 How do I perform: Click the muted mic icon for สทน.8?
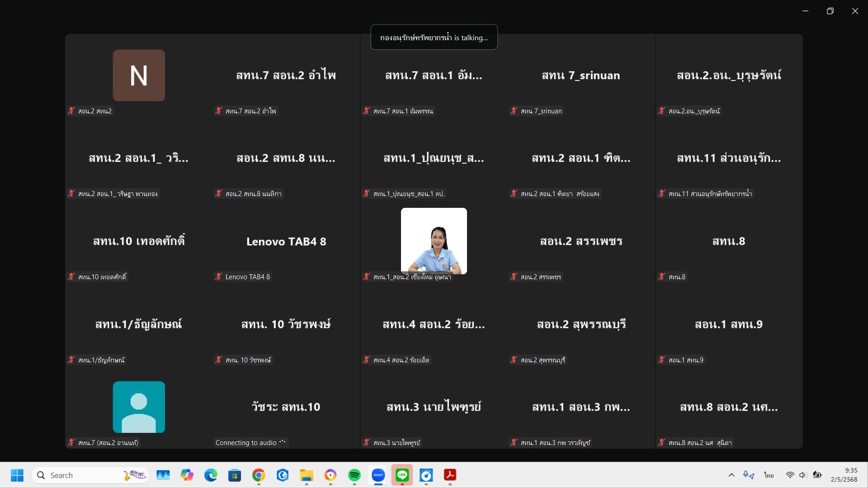[661, 277]
